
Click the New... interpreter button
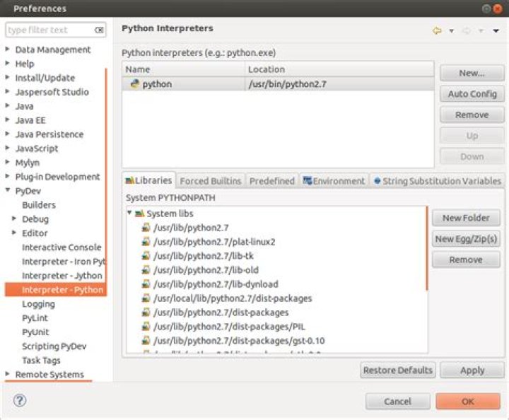click(472, 73)
